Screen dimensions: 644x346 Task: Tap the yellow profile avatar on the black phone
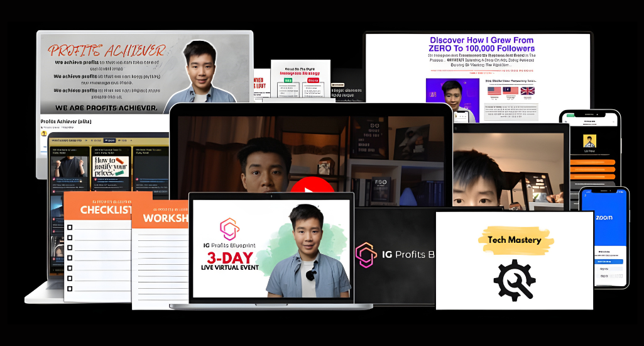coord(589,141)
